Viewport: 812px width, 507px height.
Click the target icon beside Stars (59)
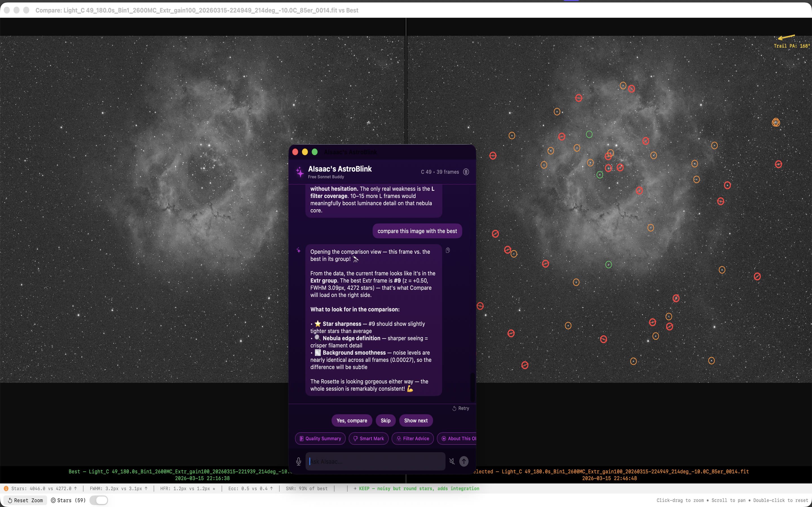click(x=54, y=500)
